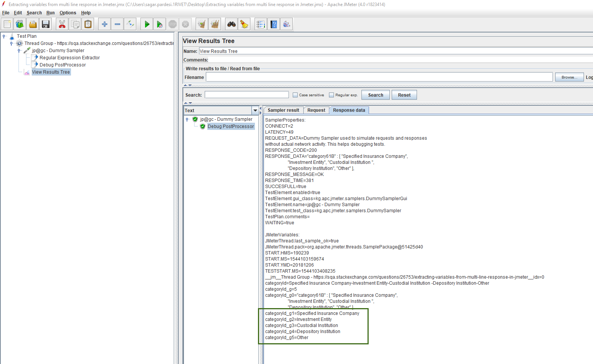Click the LATENCY=49 line
Screen dimensions: 593x364
coord(279,132)
